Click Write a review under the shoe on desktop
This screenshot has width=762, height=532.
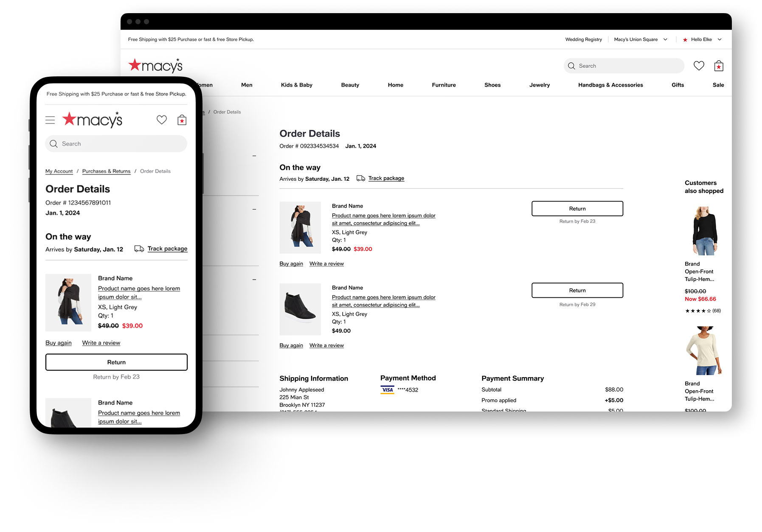(326, 346)
